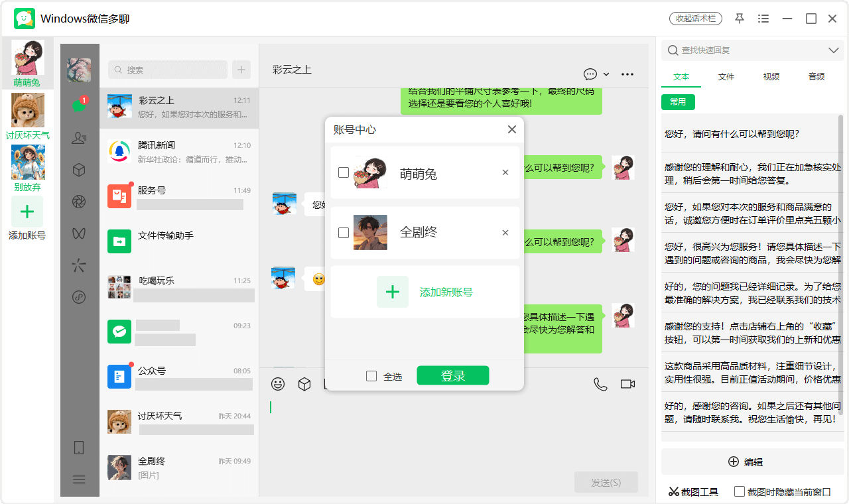The height and width of the screenshot is (504, 849).
Task: Open the emoji picker in chat toolbar
Action: coord(279,384)
